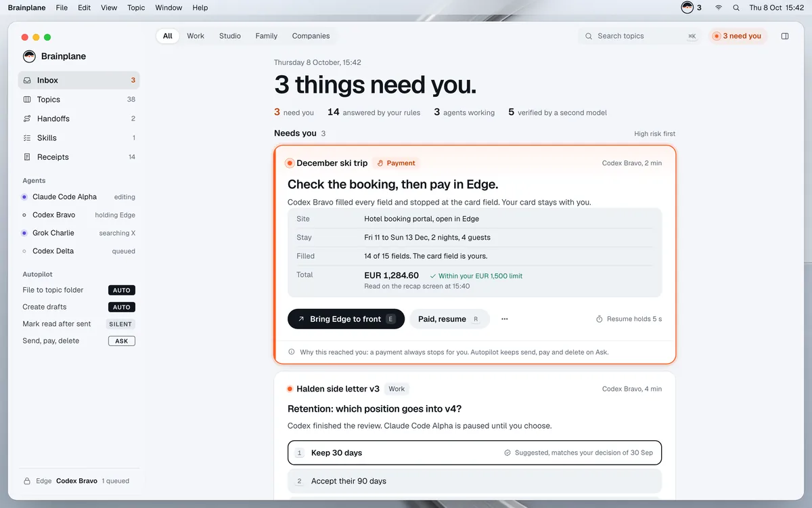Click the arrow icon in Bring Edge button
812x508 pixels.
(x=301, y=319)
